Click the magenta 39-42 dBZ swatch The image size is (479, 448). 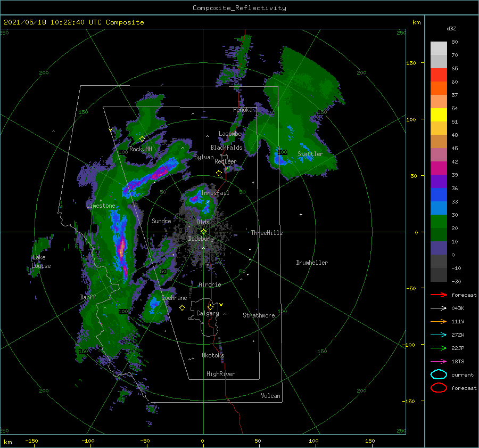coord(439,168)
